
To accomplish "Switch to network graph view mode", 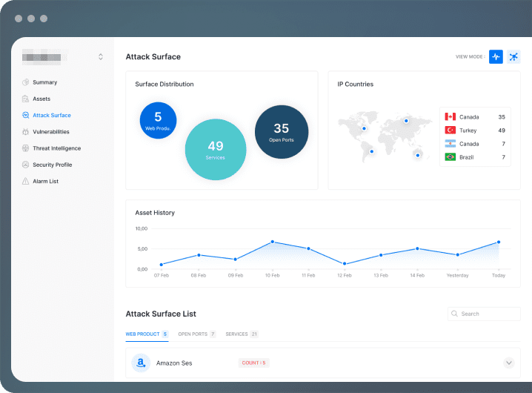I will click(513, 56).
